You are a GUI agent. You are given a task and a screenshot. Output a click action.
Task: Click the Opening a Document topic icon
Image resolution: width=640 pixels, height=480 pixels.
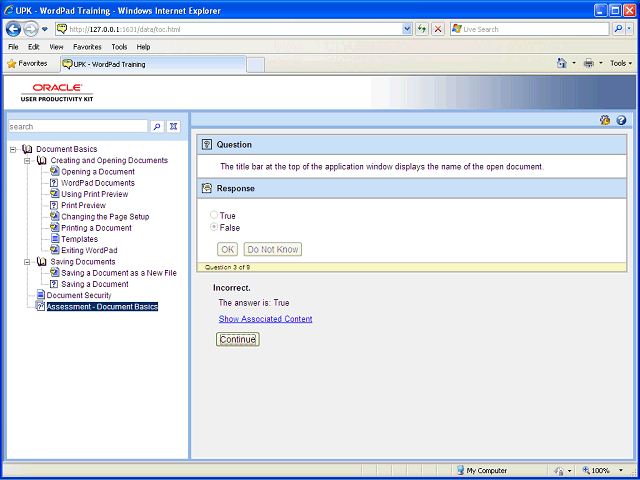[x=55, y=171]
